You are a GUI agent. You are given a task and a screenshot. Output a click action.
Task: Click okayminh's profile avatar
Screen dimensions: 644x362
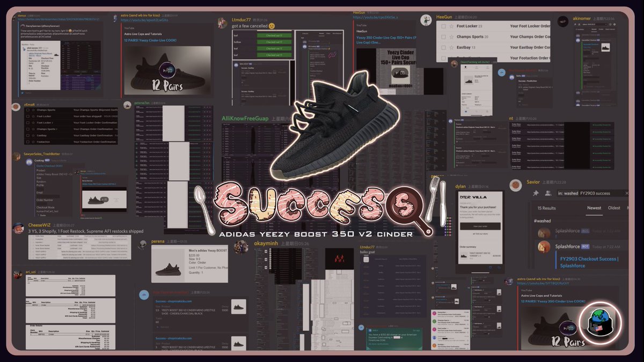pos(241,246)
